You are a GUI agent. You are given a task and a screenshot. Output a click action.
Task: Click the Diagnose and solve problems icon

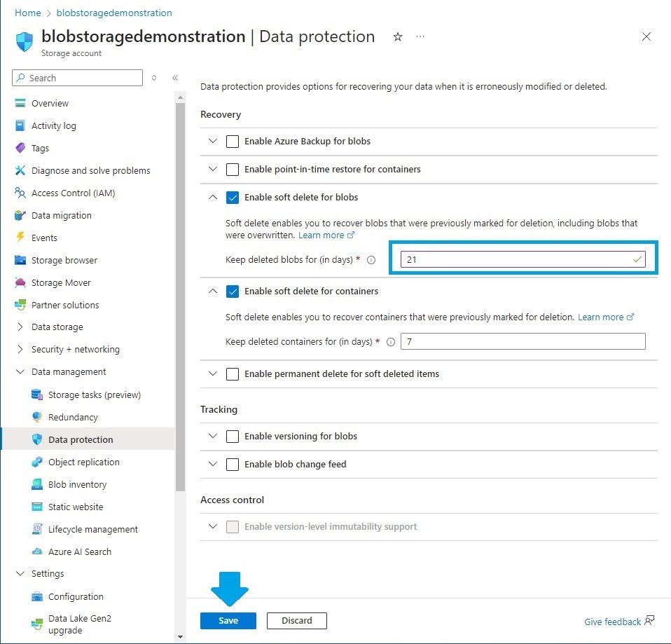pyautogui.click(x=20, y=170)
